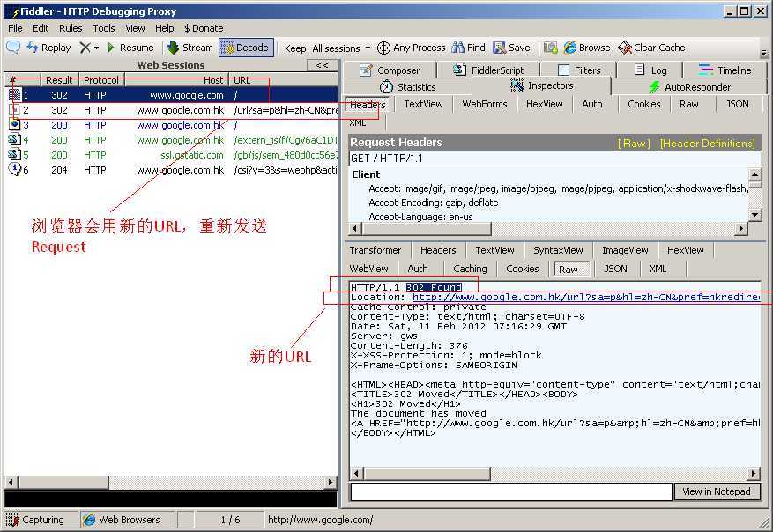
Task: Switch to response SyntaxView tab
Action: 558,250
